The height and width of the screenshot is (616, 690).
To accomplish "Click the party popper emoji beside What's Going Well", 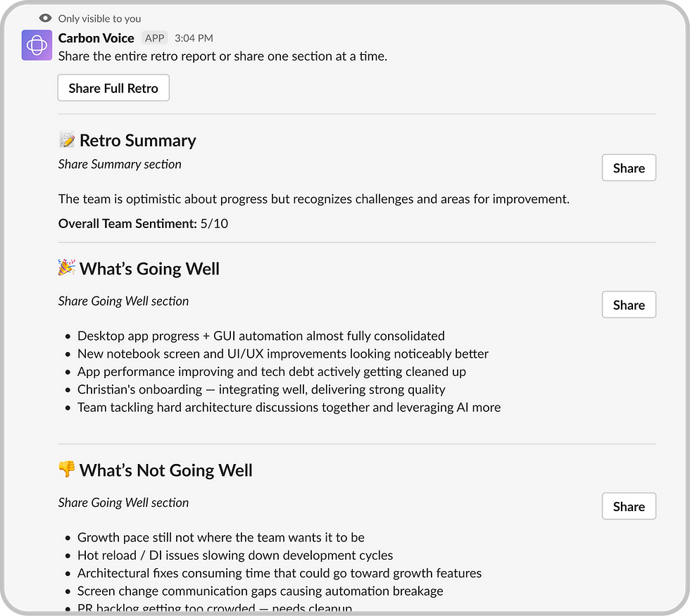I will [x=67, y=268].
